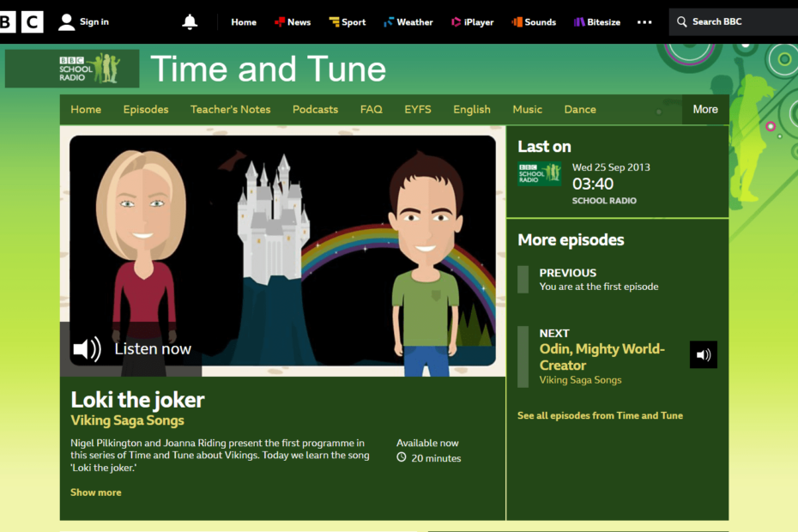Viewport: 798px width, 532px height.
Task: Switch to the Episodes tab
Action: 145,109
